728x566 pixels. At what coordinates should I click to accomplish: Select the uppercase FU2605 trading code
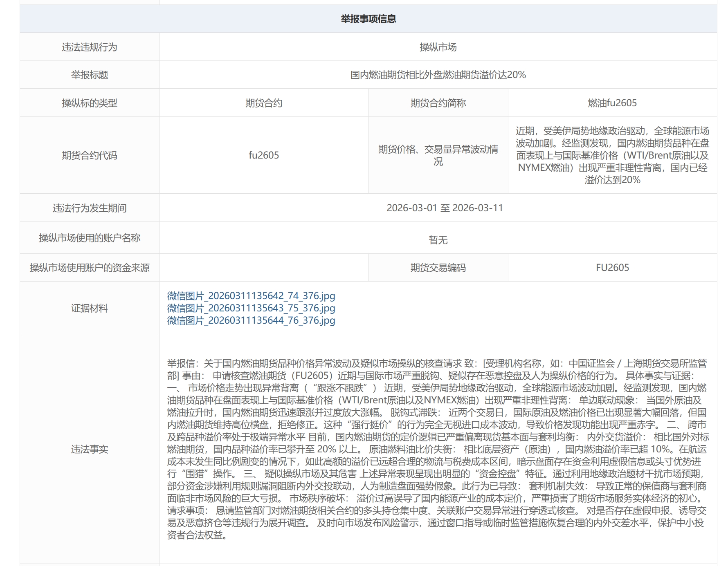612,268
